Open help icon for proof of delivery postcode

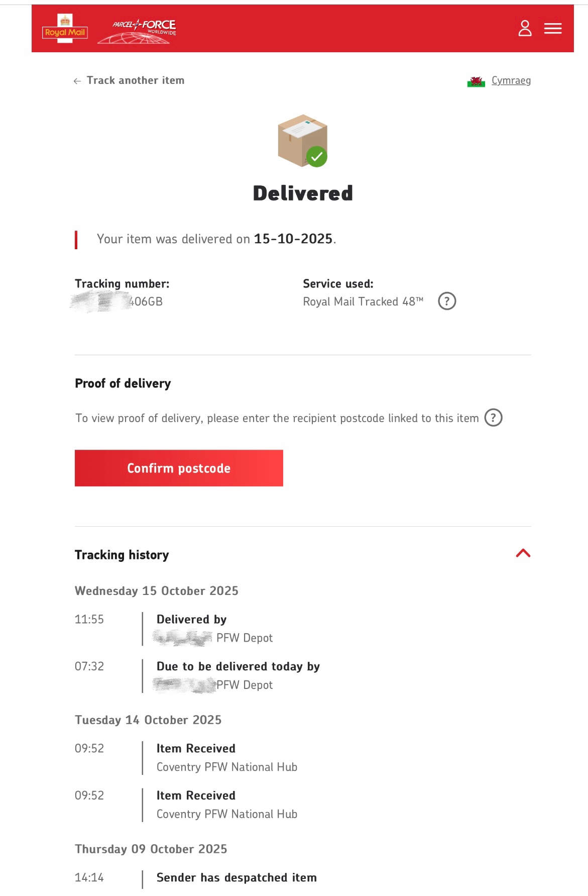click(493, 418)
